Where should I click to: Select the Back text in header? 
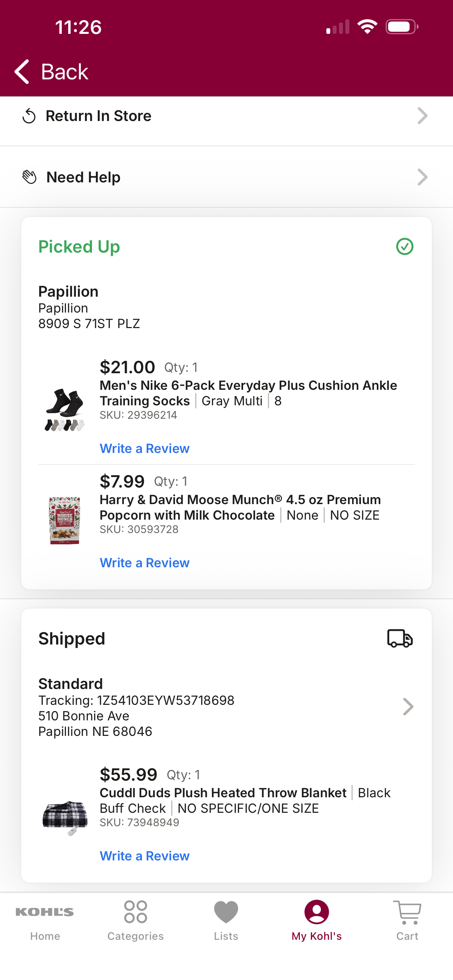(x=65, y=72)
